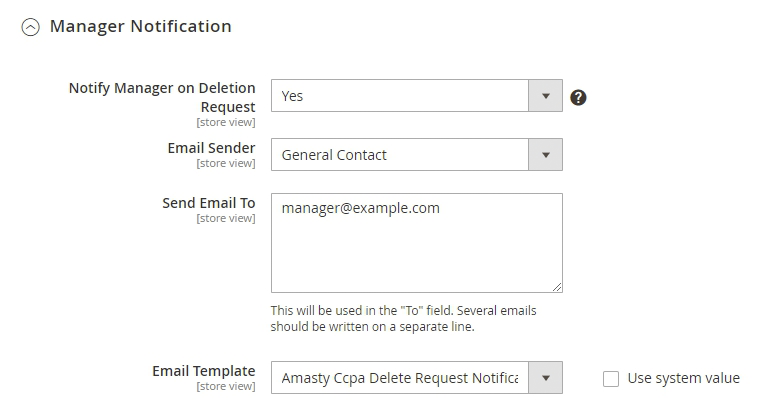Click the "Use system value" label text
Screen dimensions: 765x408
click(x=683, y=378)
